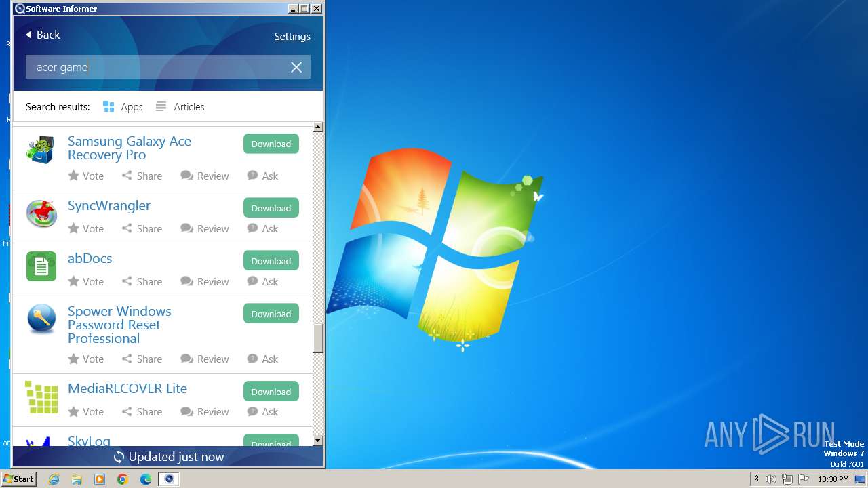
Task: Ask about Spower Windows Password Reset Professional
Action: point(262,359)
